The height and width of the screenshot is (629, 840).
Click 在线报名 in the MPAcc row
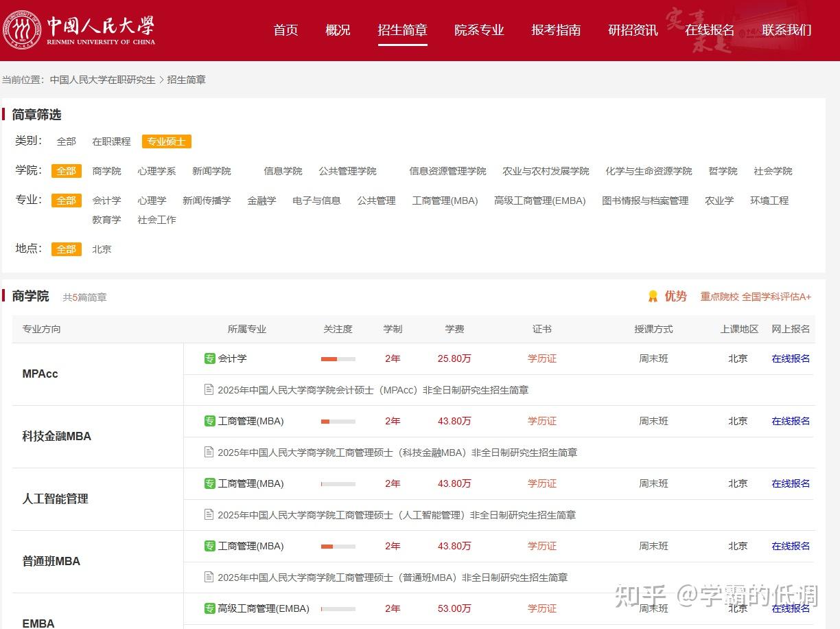click(791, 358)
